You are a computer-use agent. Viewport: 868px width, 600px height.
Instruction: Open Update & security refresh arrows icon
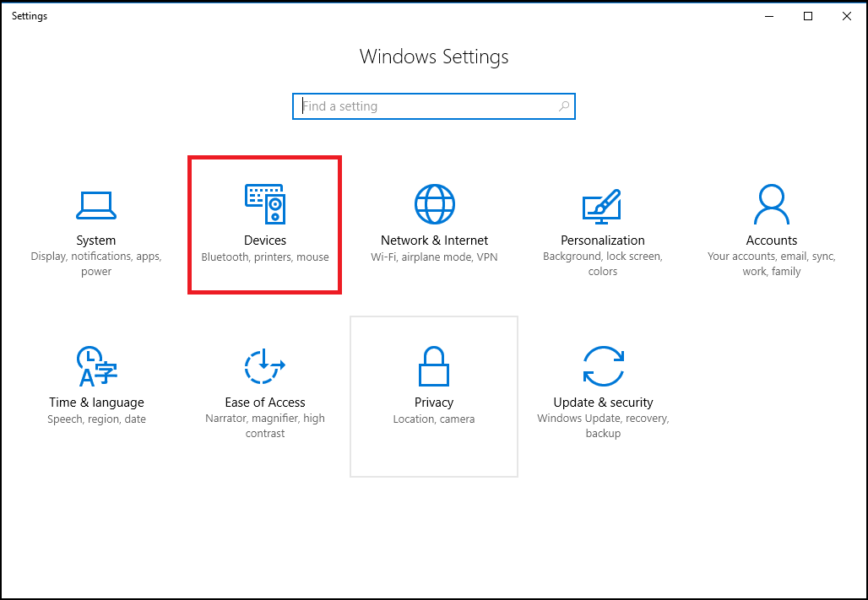pyautogui.click(x=604, y=366)
